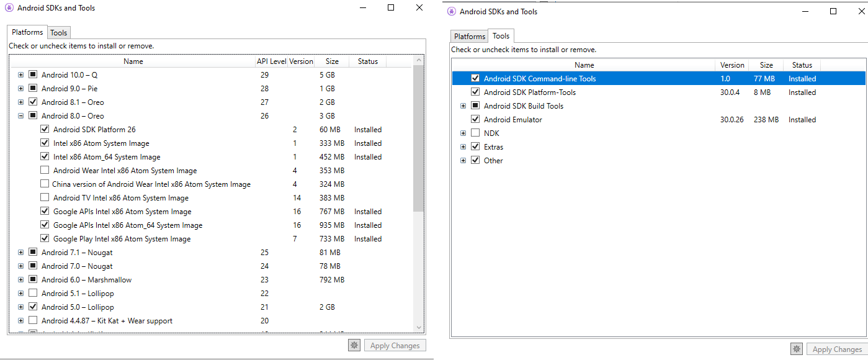Expand the Other tree node
868x360 pixels.
point(463,161)
